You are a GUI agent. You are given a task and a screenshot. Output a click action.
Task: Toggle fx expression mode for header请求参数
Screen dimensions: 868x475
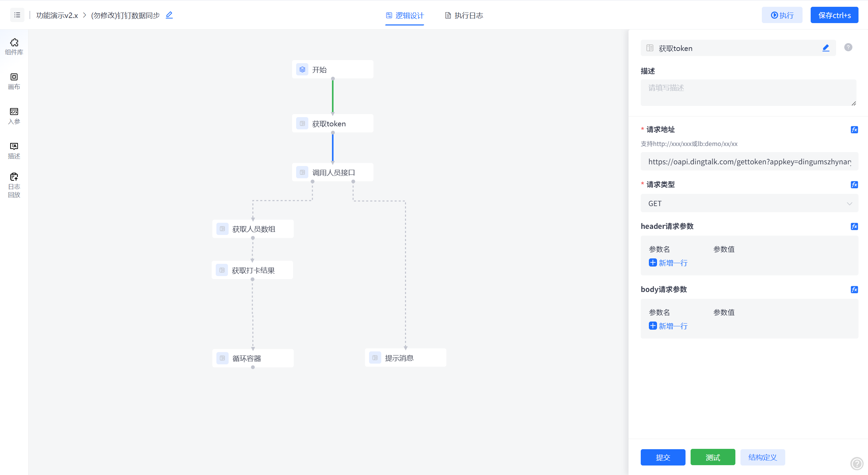854,226
